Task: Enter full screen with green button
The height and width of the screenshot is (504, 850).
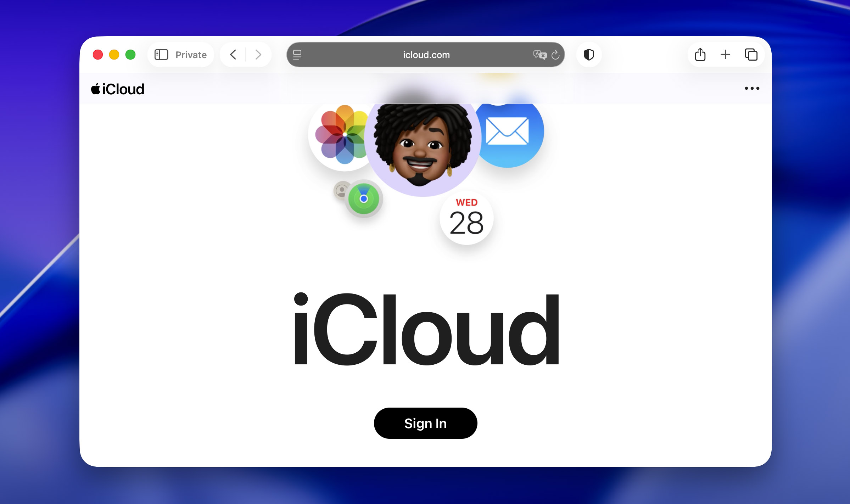Action: [130, 55]
